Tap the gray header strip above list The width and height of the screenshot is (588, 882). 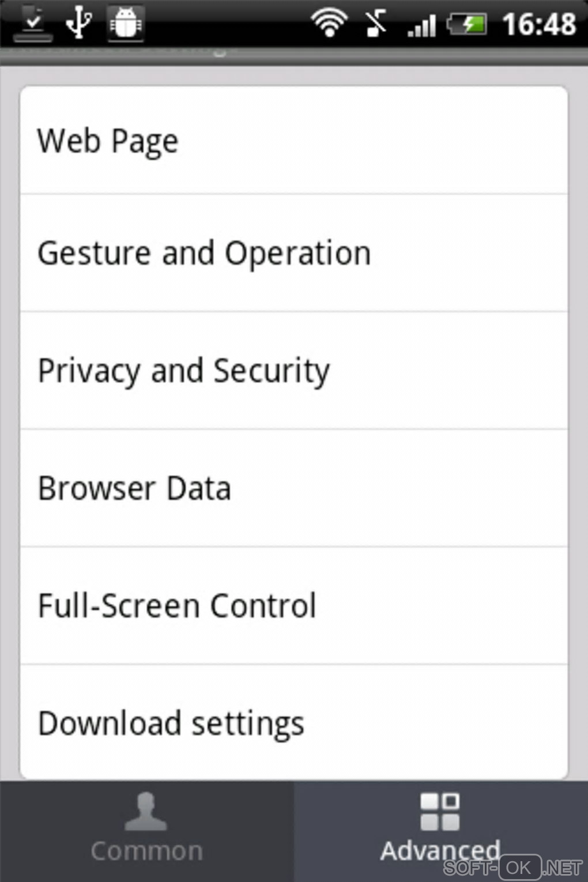293,58
